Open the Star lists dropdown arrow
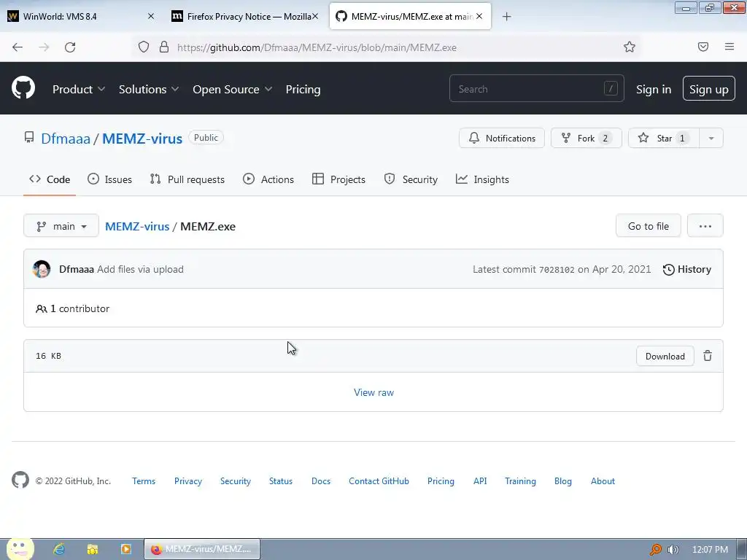Viewport: 747px width, 560px height. click(x=711, y=138)
